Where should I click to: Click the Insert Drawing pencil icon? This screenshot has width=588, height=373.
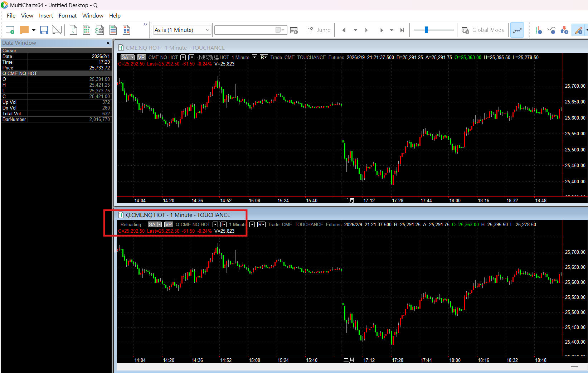point(578,30)
